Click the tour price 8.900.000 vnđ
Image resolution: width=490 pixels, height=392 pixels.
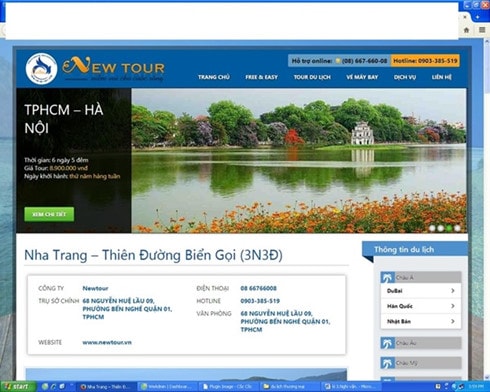68,168
